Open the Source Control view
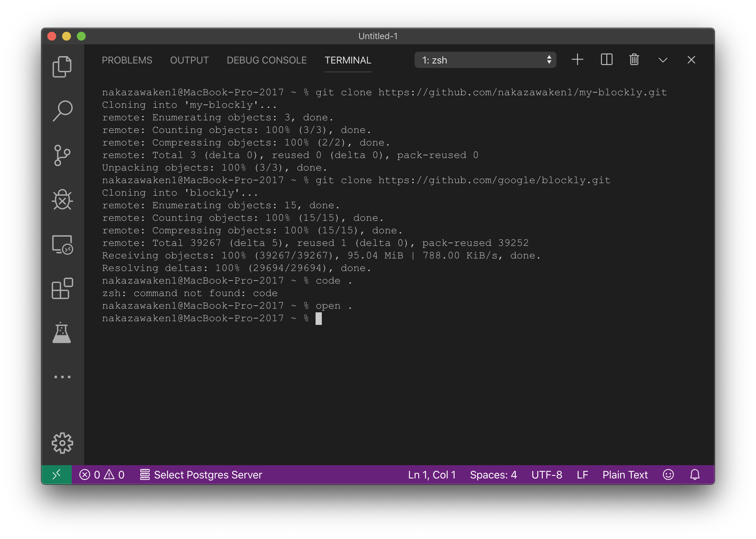 (62, 155)
